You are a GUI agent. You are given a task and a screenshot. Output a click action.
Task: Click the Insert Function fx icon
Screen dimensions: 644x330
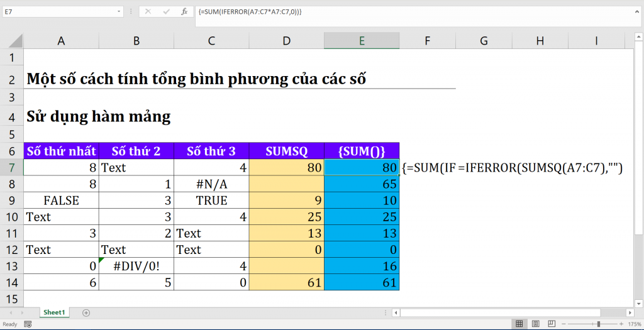[184, 11]
